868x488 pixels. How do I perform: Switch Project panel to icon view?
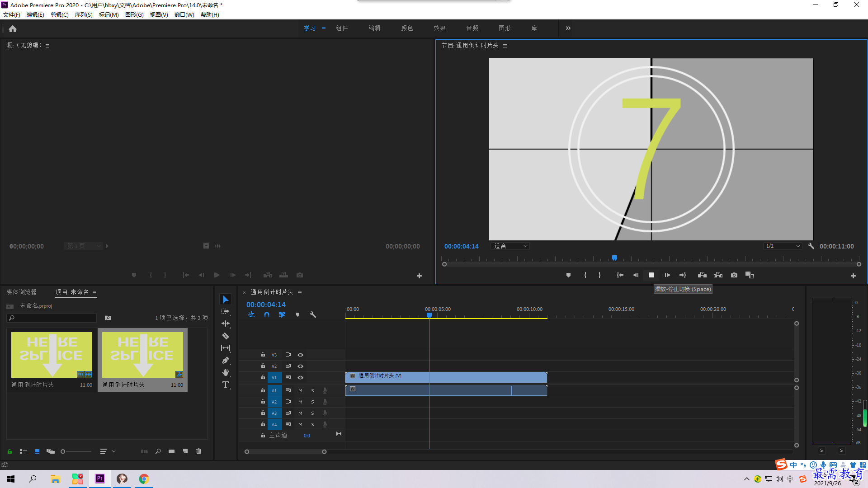(x=37, y=451)
